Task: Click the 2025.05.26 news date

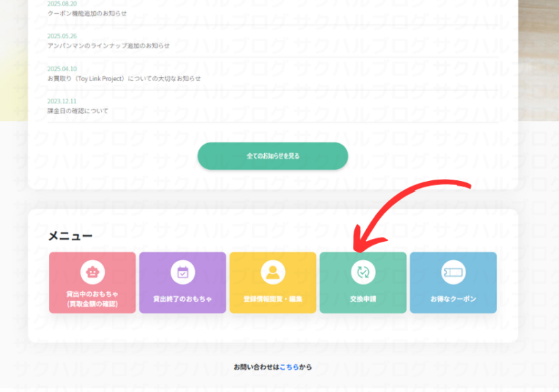Action: (x=62, y=36)
